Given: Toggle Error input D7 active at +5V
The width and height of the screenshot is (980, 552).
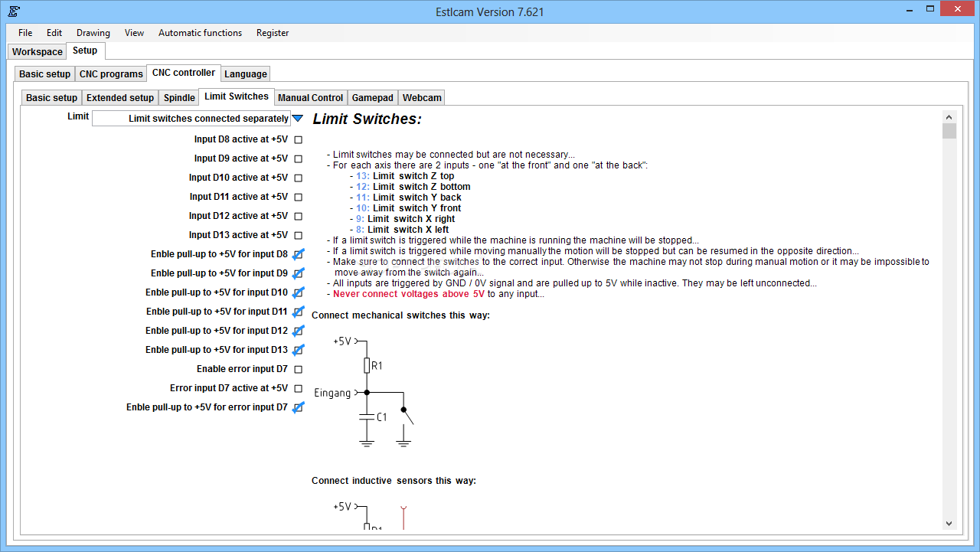Looking at the screenshot, I should [x=299, y=389].
